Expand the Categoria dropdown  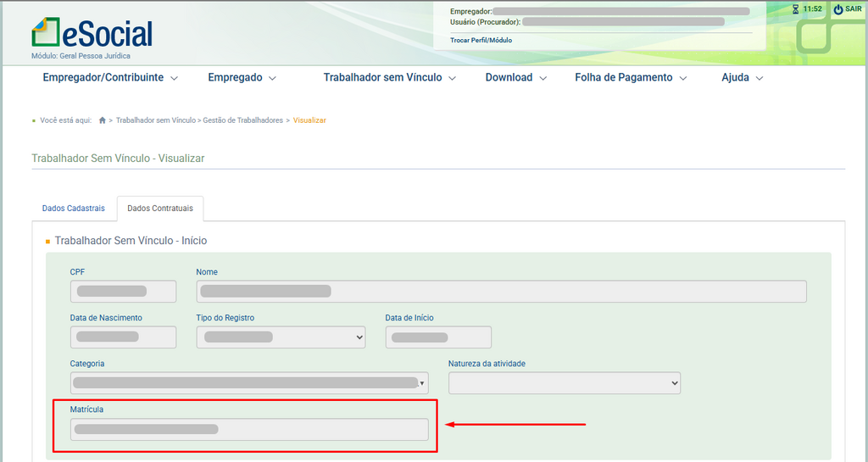pyautogui.click(x=248, y=383)
